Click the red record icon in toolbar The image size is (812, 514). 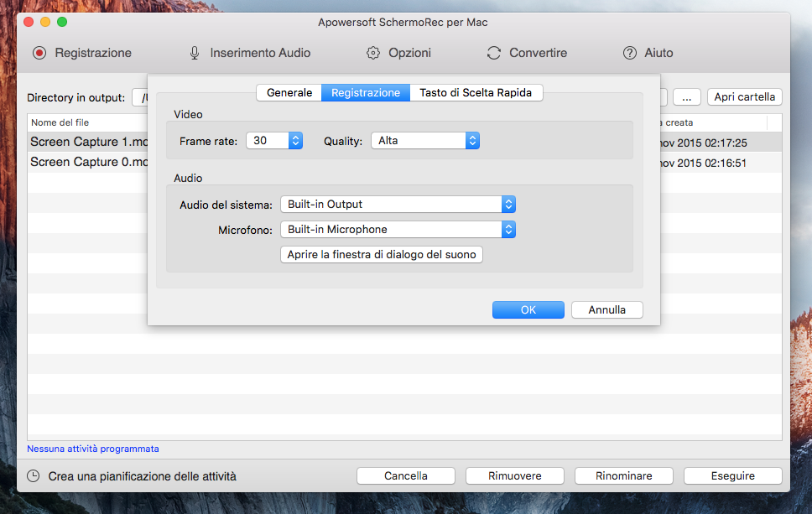pyautogui.click(x=39, y=53)
